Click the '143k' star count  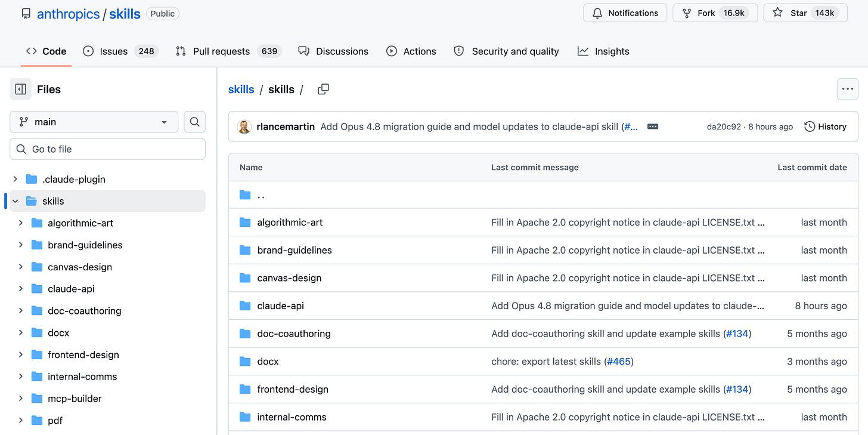click(825, 13)
